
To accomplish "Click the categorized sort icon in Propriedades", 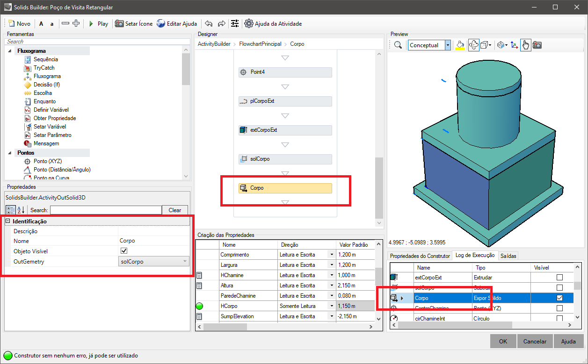I will [11, 210].
